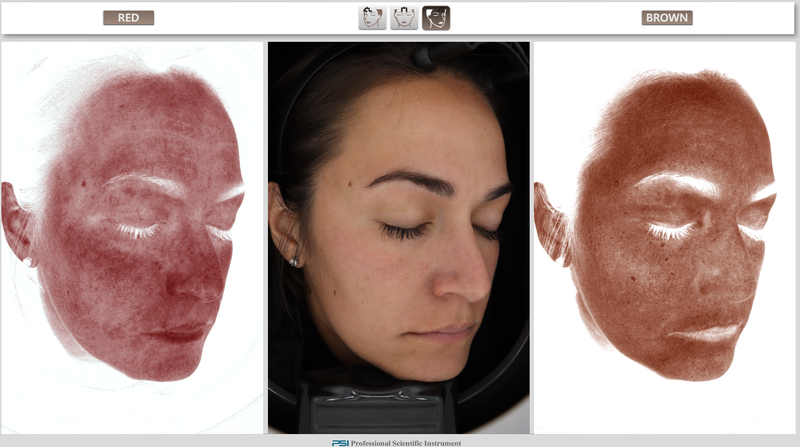Screen dimensions: 800x447
Task: Open the red-tinted face analysis image
Action: [130, 238]
